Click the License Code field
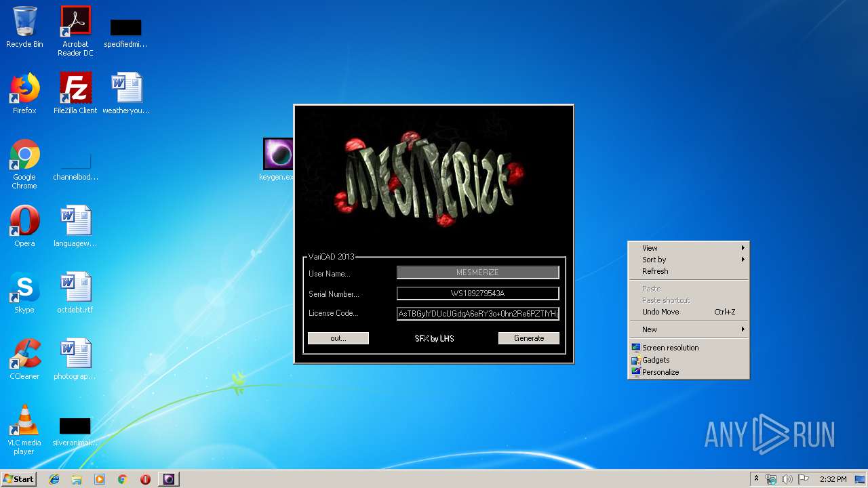Viewport: 868px width, 488px height. 478,314
